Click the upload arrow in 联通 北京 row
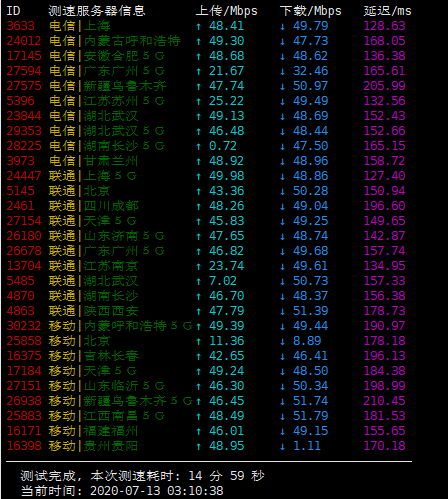This screenshot has height=499, width=448. point(199,191)
